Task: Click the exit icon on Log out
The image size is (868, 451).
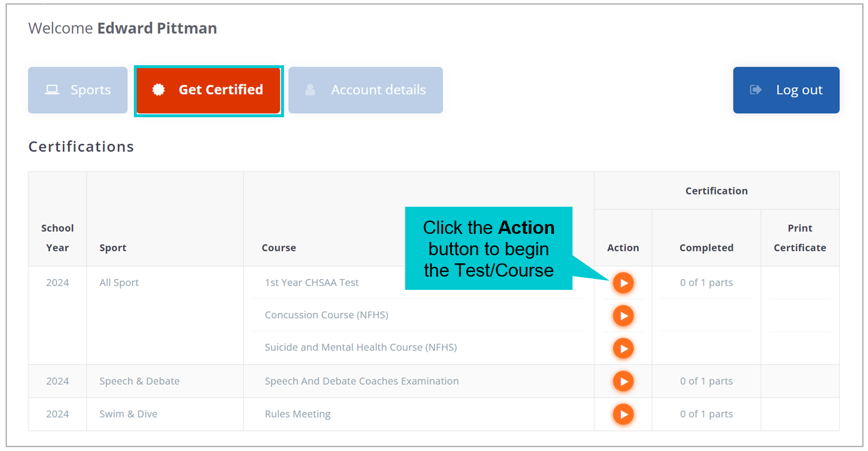Action: 755,90
